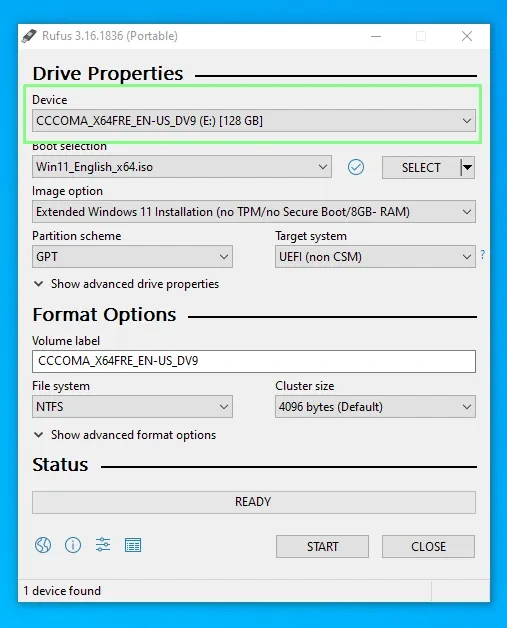507x628 pixels.
Task: Open the language globe icon
Action: (43, 545)
